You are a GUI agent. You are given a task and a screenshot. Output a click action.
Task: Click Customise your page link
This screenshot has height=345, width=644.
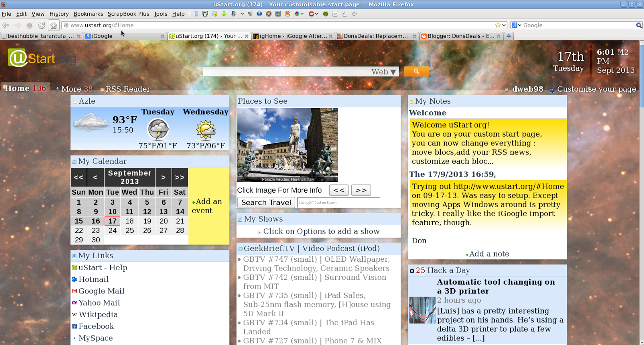(x=597, y=89)
